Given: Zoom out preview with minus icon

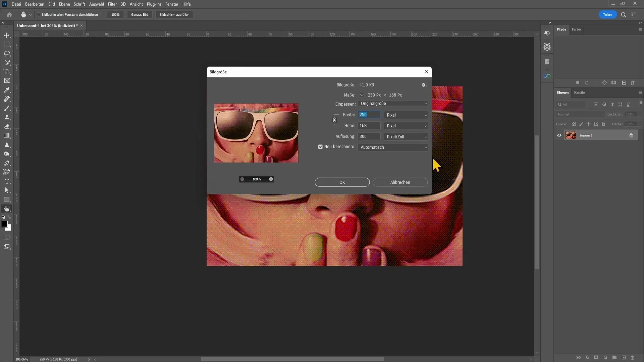Looking at the screenshot, I should [243, 179].
